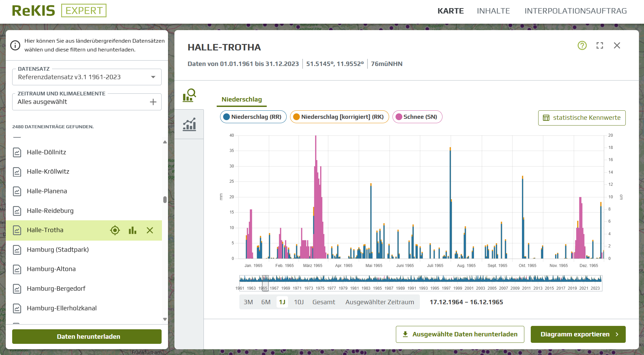Switch to the trend chart sidebar icon
Viewport: 644px width, 355px height.
pyautogui.click(x=189, y=124)
